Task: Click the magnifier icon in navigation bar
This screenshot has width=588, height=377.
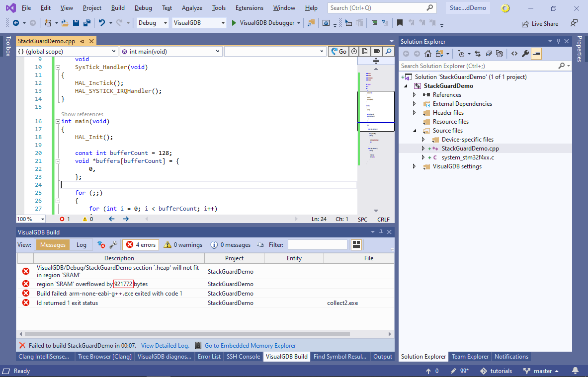Action: (389, 52)
